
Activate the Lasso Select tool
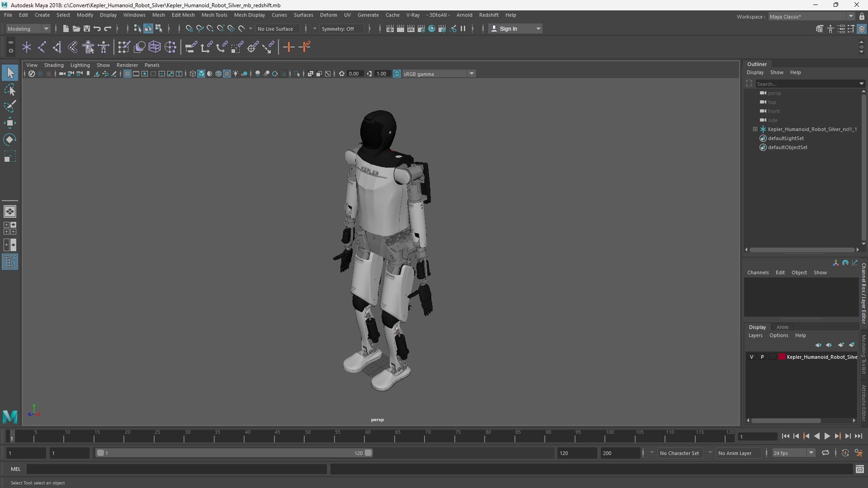10,90
